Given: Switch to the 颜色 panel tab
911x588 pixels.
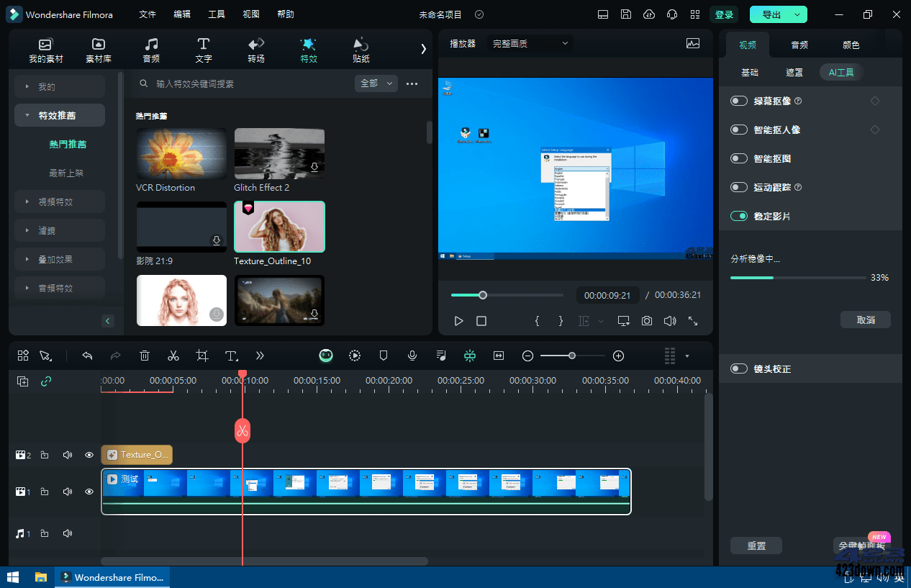Looking at the screenshot, I should (851, 45).
